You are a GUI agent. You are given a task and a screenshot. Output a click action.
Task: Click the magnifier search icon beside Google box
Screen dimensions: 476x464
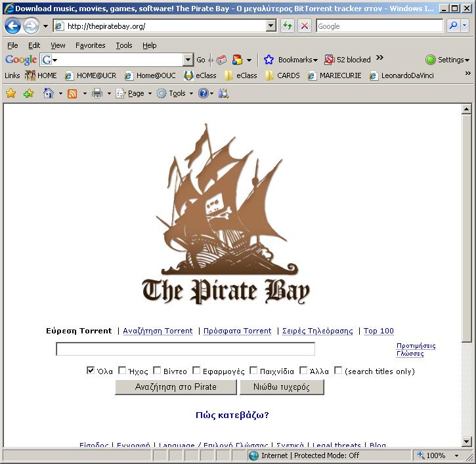[x=453, y=26]
